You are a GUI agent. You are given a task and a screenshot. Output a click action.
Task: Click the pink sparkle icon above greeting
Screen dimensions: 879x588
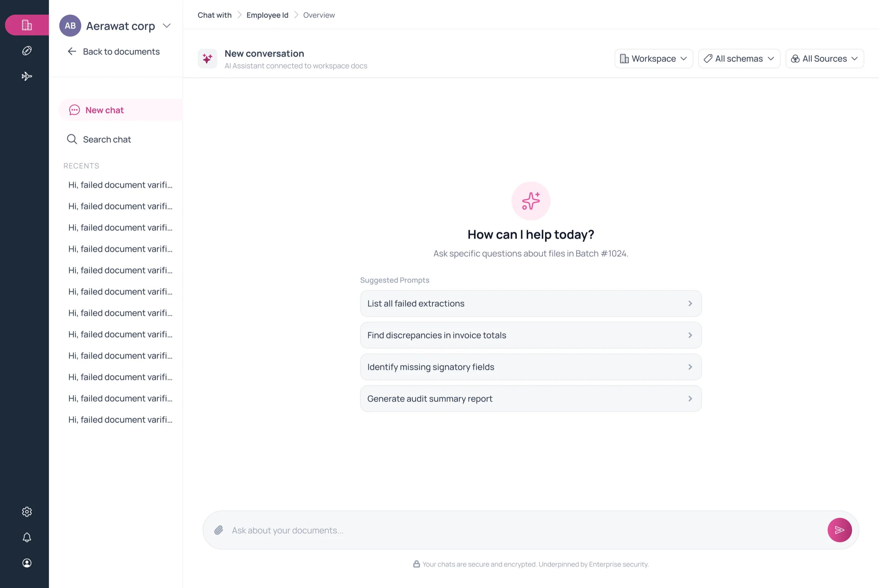(530, 201)
